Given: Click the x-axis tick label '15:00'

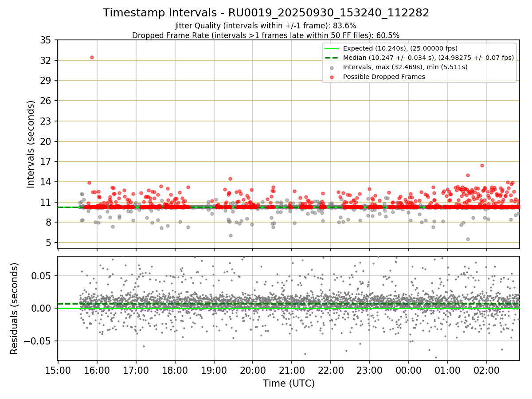Looking at the screenshot, I should click(58, 370).
